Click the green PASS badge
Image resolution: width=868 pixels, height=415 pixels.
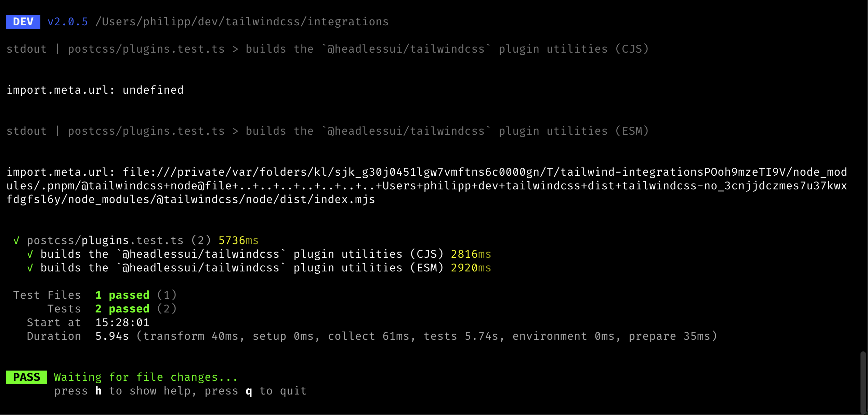click(x=27, y=377)
